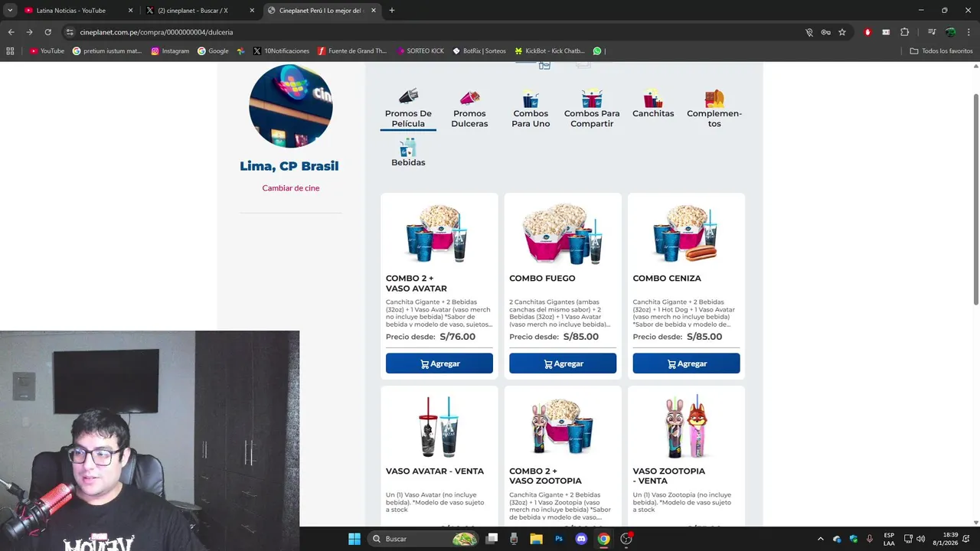
Task: Close the cineplanet - Buscar / X tab
Action: pos(252,11)
